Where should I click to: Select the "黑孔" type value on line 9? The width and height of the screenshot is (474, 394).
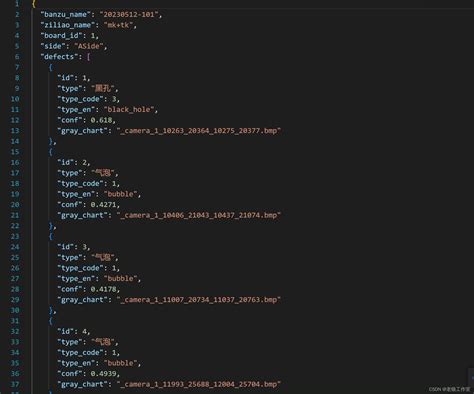(x=103, y=88)
